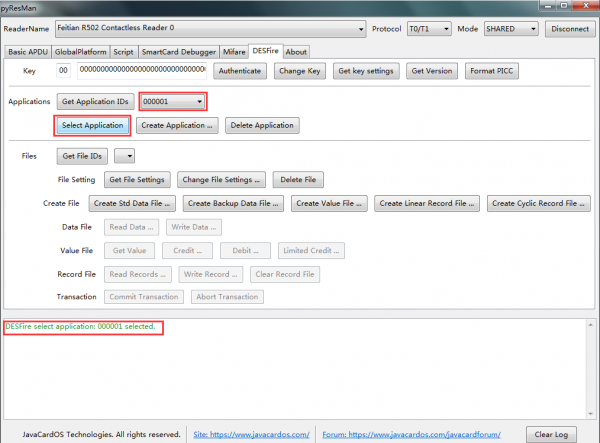Click the Clear Record File button
The width and height of the screenshot is (600, 443).
285,274
